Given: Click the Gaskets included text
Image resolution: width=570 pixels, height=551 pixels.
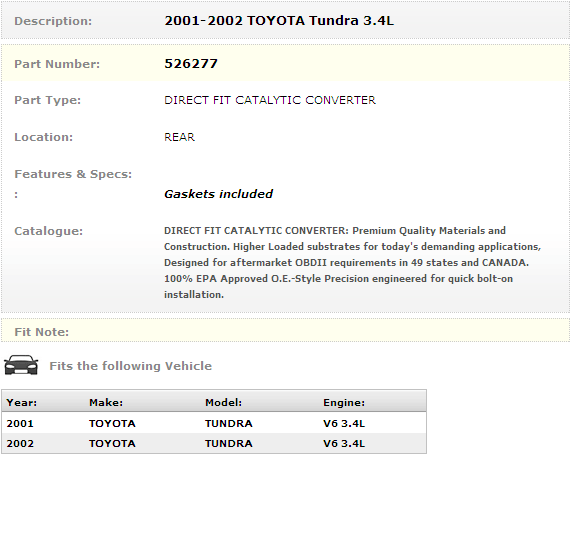Looking at the screenshot, I should pyautogui.click(x=218, y=194).
